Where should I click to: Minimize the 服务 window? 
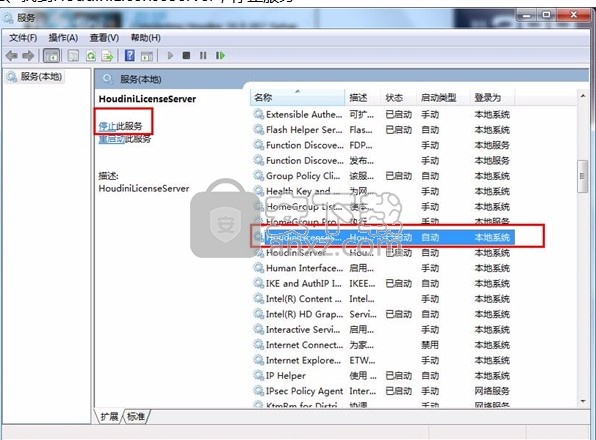[x=526, y=15]
